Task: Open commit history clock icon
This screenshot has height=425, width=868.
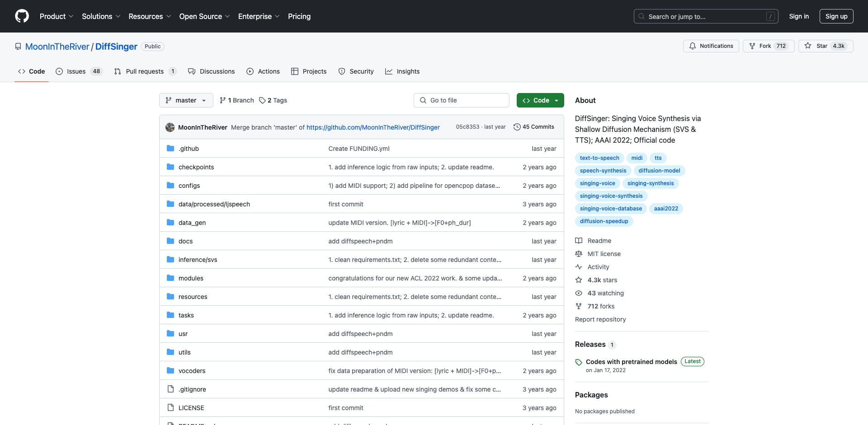Action: (x=517, y=127)
